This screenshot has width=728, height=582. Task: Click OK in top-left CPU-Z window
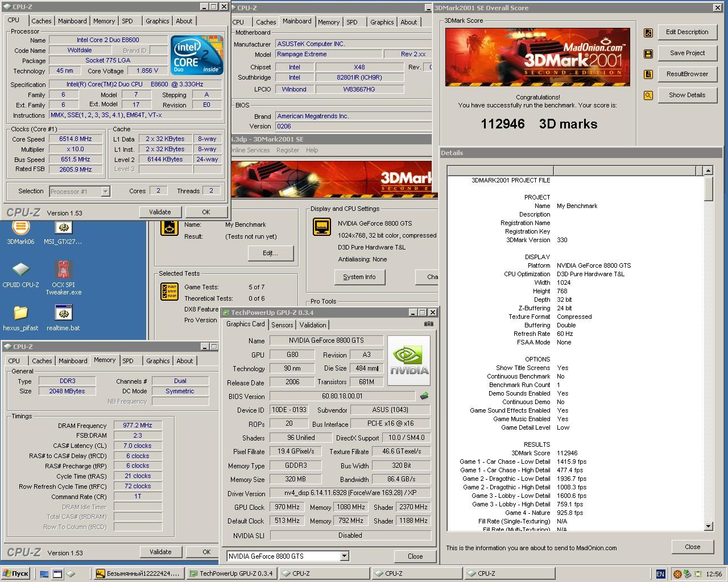206,212
